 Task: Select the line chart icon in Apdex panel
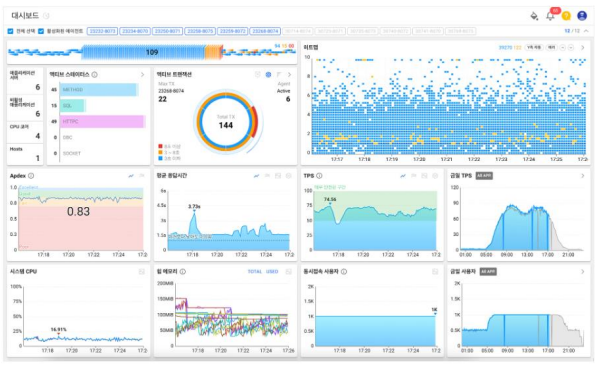[131, 176]
